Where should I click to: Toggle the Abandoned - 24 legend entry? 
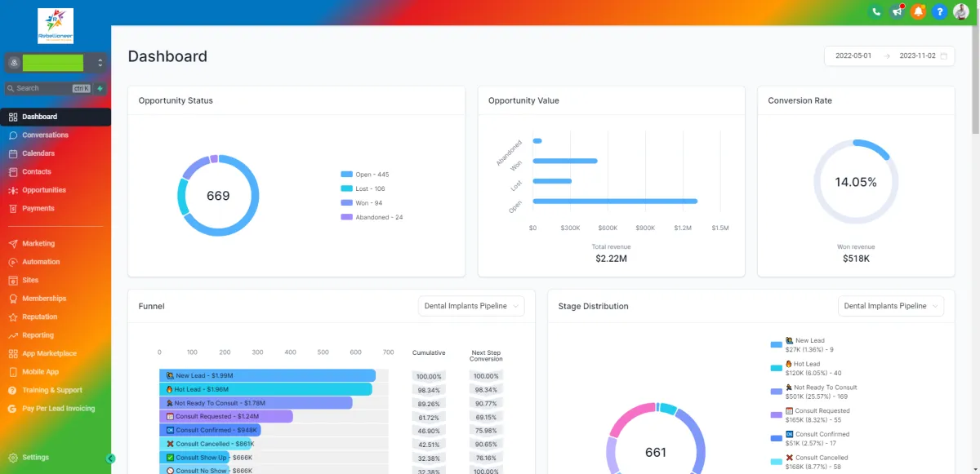pos(372,218)
